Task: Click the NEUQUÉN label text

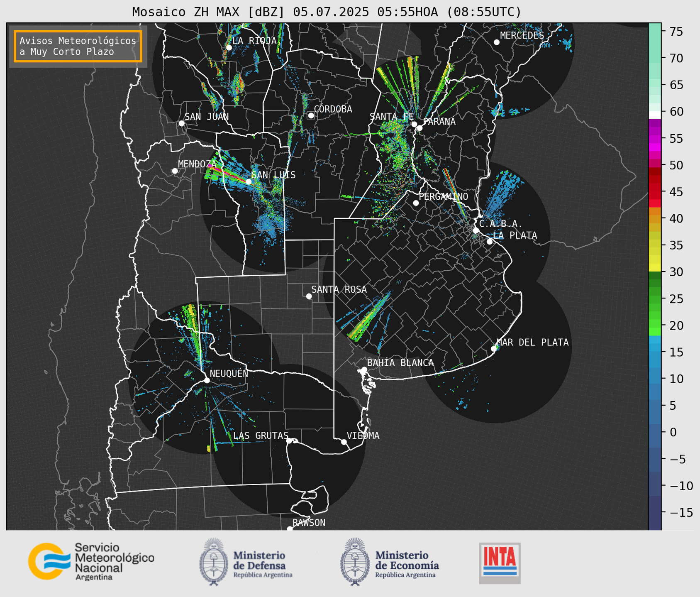Action: (229, 373)
